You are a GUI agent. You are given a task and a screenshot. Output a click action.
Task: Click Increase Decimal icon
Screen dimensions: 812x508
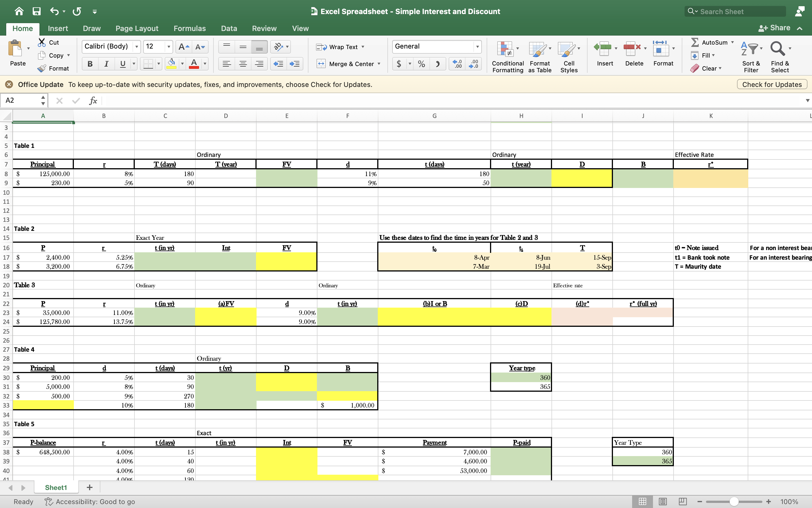coord(457,64)
